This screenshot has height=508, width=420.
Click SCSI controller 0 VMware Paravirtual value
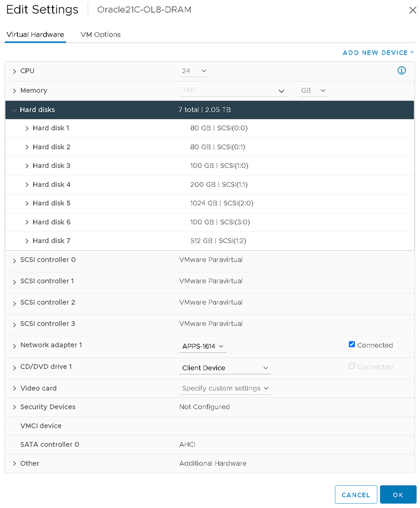211,259
